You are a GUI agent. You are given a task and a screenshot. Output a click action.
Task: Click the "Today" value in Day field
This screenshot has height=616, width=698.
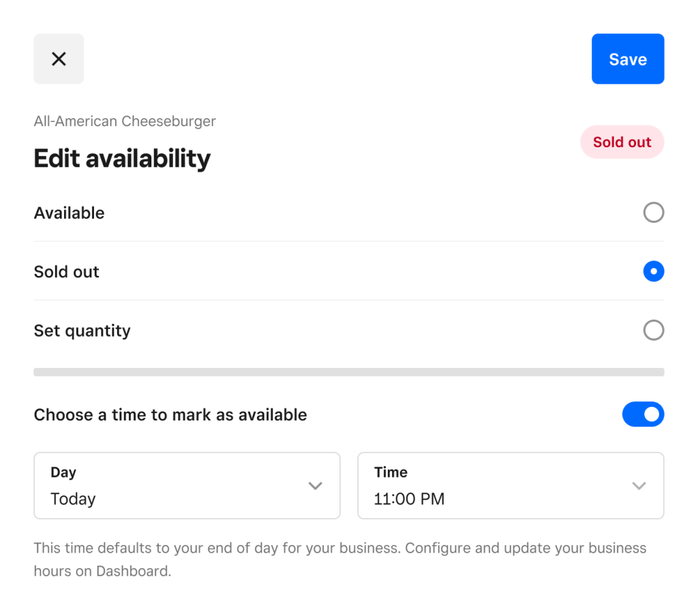(x=73, y=499)
